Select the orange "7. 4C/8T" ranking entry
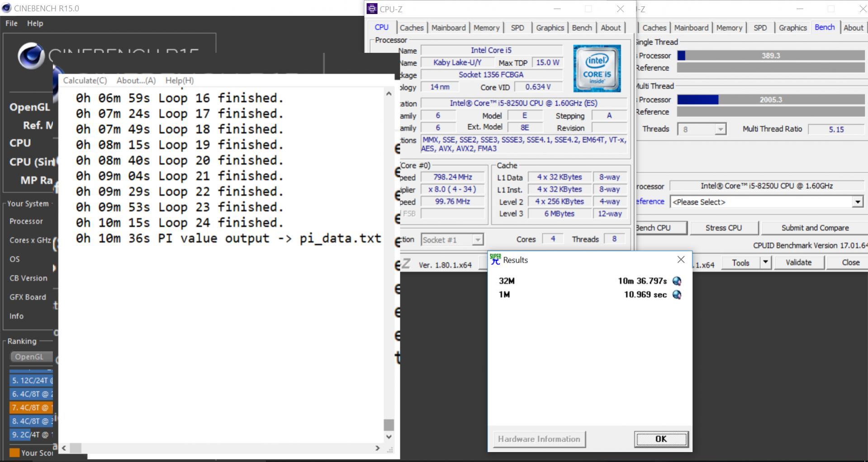Viewport: 868px width, 462px height. pos(31,408)
